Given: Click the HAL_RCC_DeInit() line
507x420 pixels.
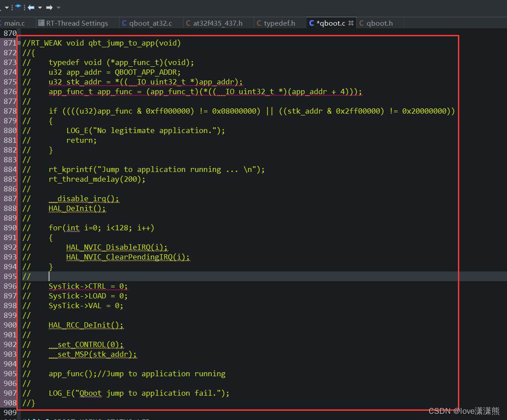Looking at the screenshot, I should (x=86, y=325).
